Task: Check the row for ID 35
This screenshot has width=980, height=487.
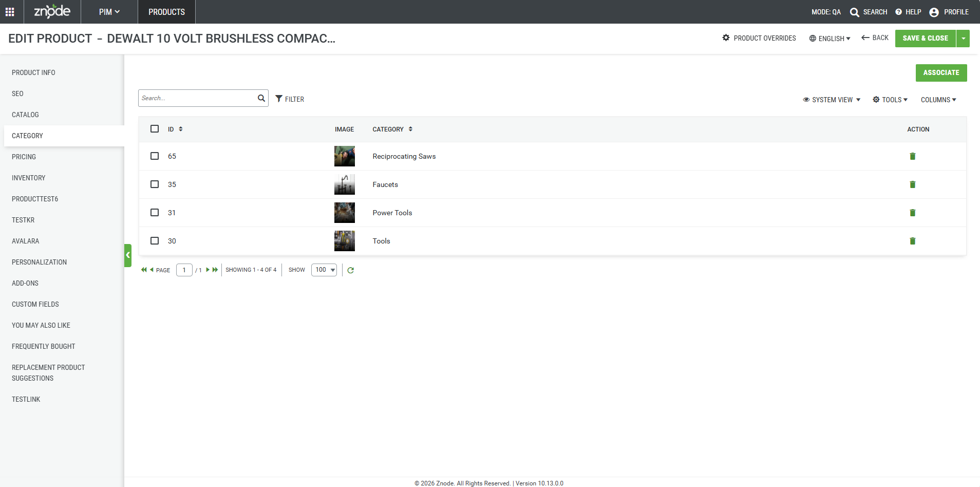Action: 155,184
